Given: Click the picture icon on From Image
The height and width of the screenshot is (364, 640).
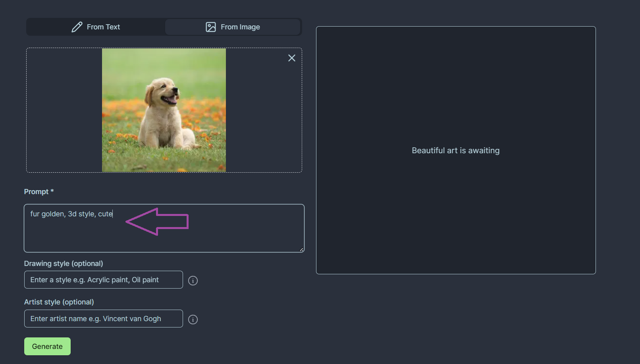Looking at the screenshot, I should click(x=211, y=27).
